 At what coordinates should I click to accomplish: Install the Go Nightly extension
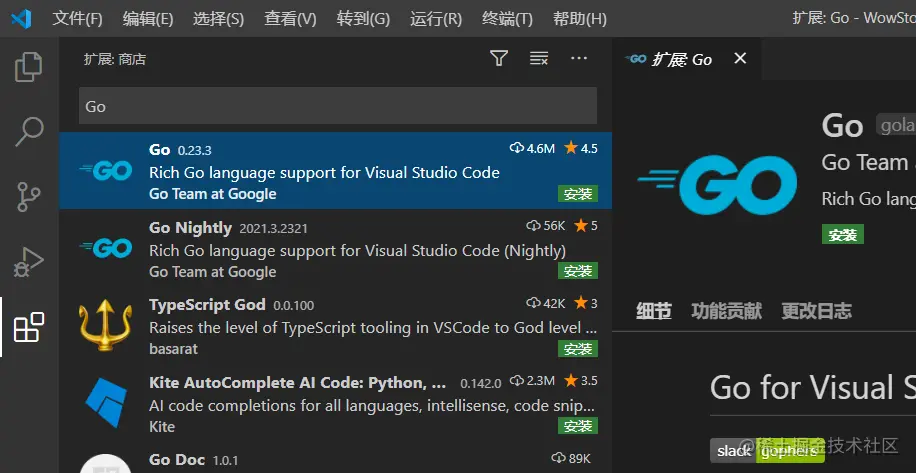(x=578, y=271)
